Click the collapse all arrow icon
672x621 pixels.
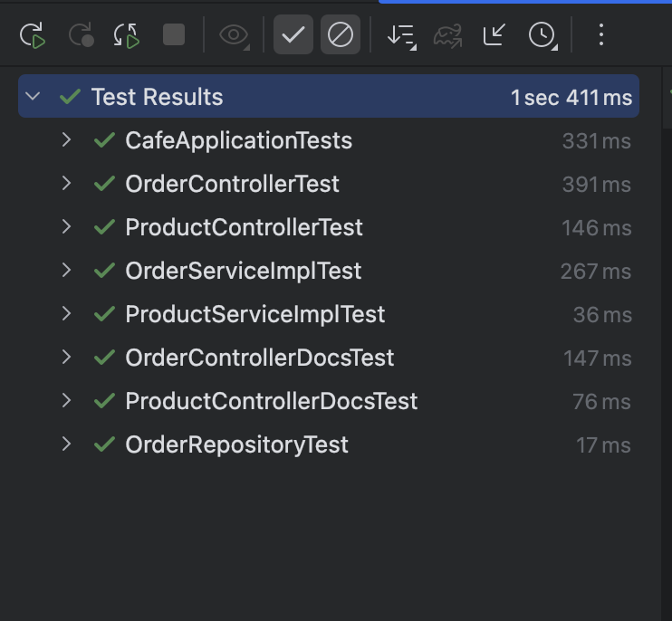click(x=494, y=35)
